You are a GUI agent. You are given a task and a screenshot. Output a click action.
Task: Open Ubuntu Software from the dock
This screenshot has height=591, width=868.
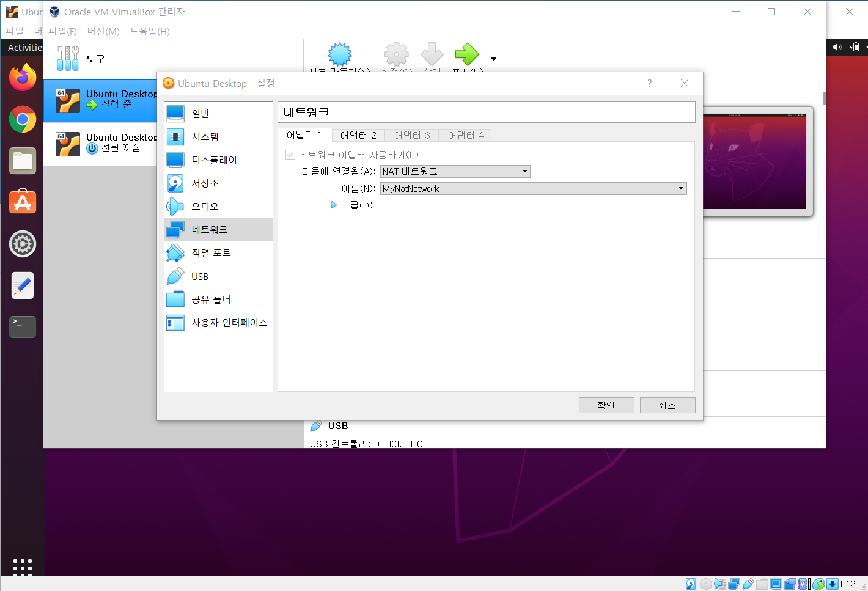tap(23, 202)
